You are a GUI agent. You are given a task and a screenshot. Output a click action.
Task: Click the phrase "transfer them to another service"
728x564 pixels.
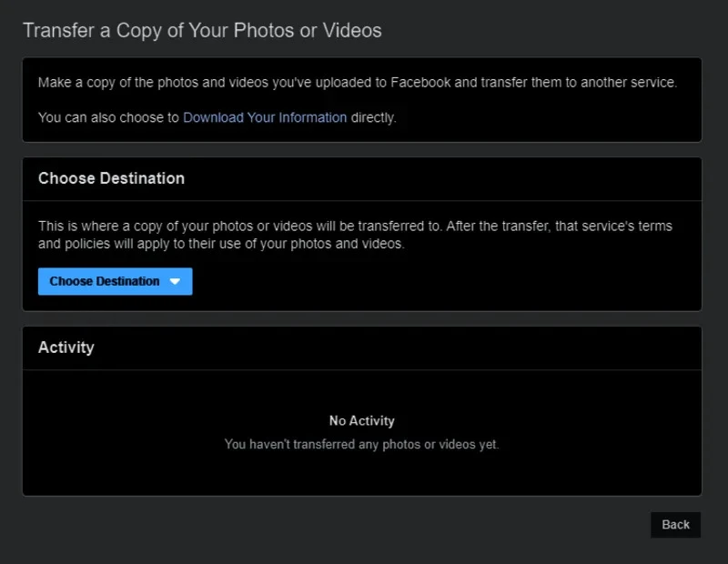[x=581, y=83]
